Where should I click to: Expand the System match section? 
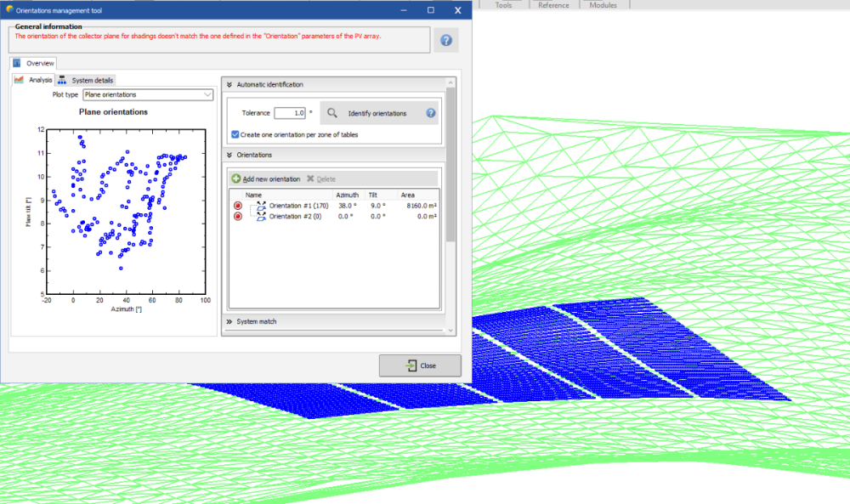coord(229,321)
